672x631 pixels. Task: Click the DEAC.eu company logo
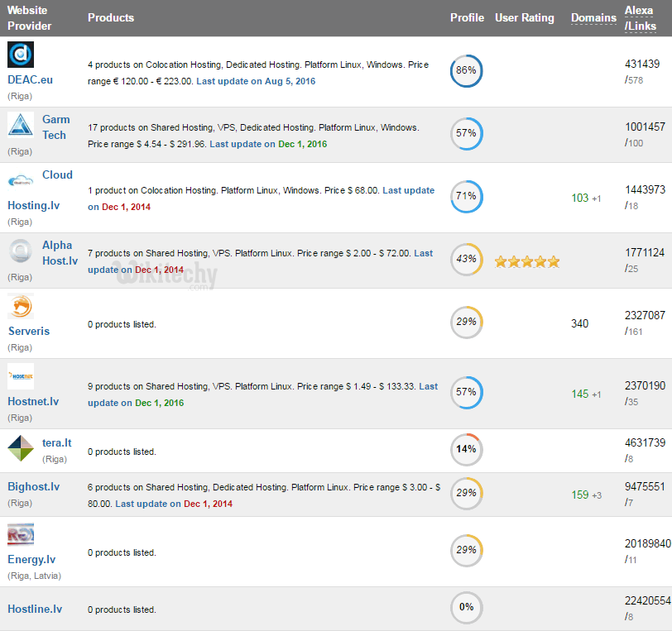click(x=20, y=54)
